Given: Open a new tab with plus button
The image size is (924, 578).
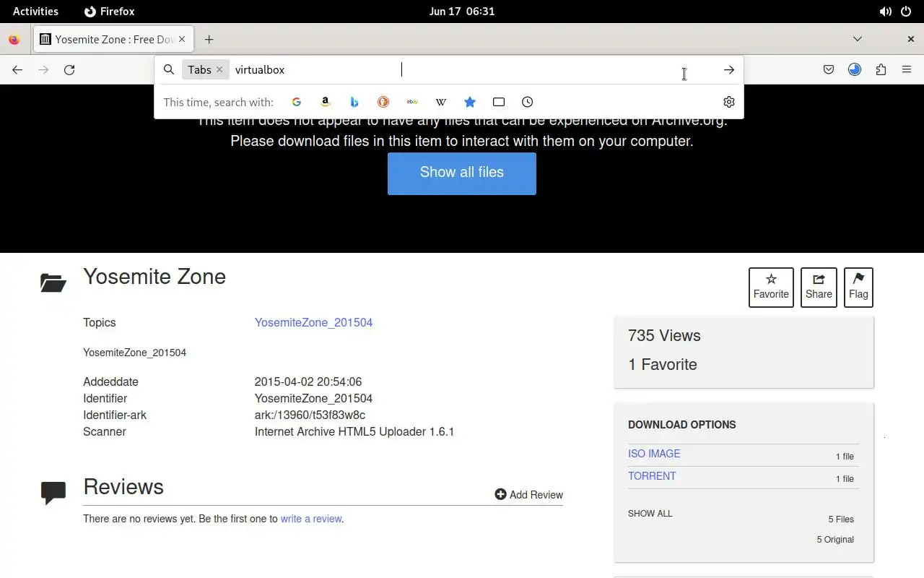Looking at the screenshot, I should tap(209, 39).
